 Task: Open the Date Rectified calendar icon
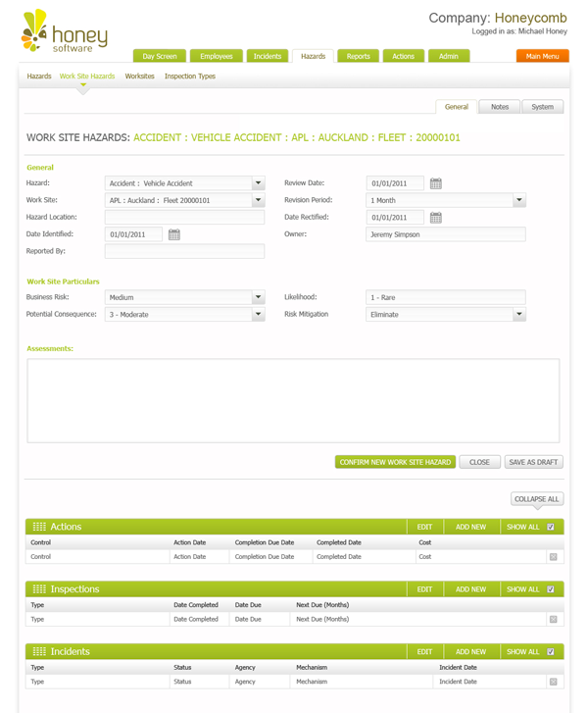click(x=436, y=218)
